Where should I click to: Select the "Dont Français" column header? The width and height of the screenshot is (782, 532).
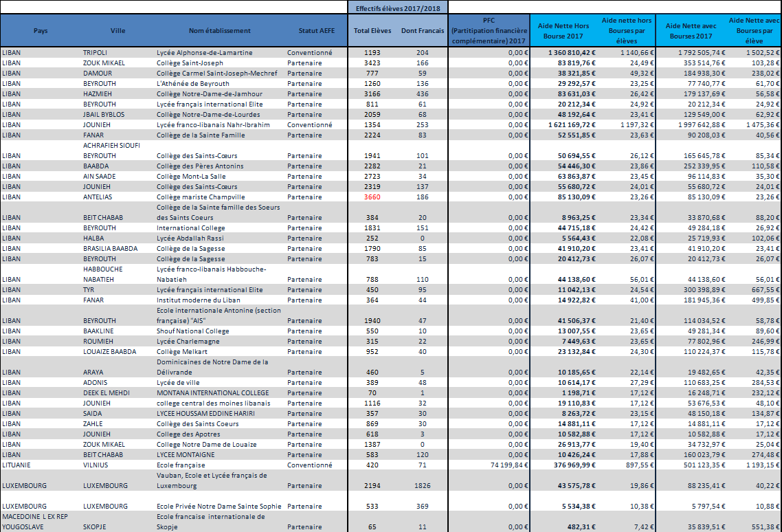pos(423,31)
